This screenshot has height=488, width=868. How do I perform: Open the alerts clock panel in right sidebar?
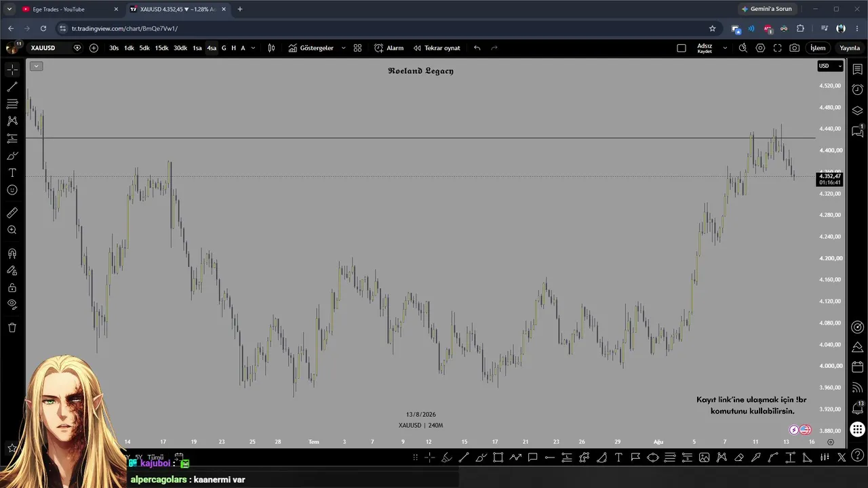(858, 89)
